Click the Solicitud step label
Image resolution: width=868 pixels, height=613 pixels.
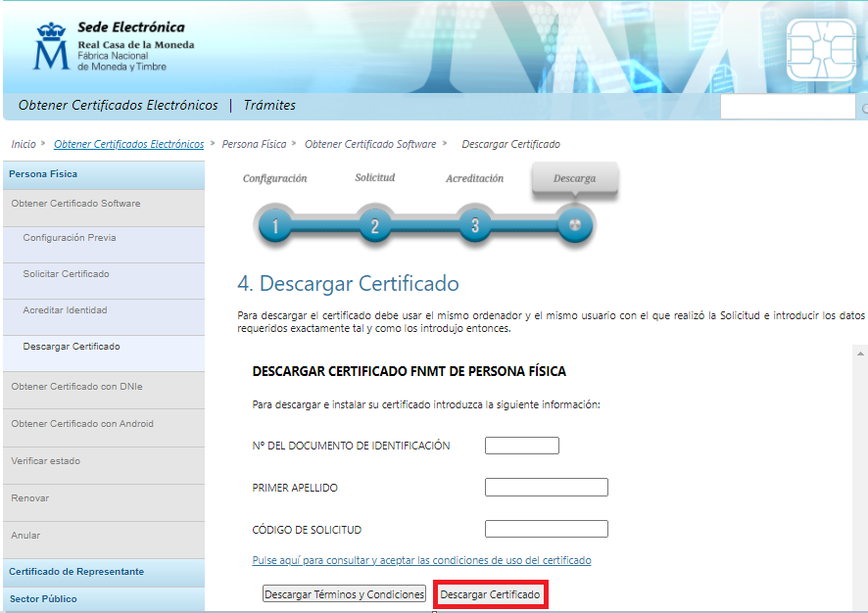(x=375, y=177)
